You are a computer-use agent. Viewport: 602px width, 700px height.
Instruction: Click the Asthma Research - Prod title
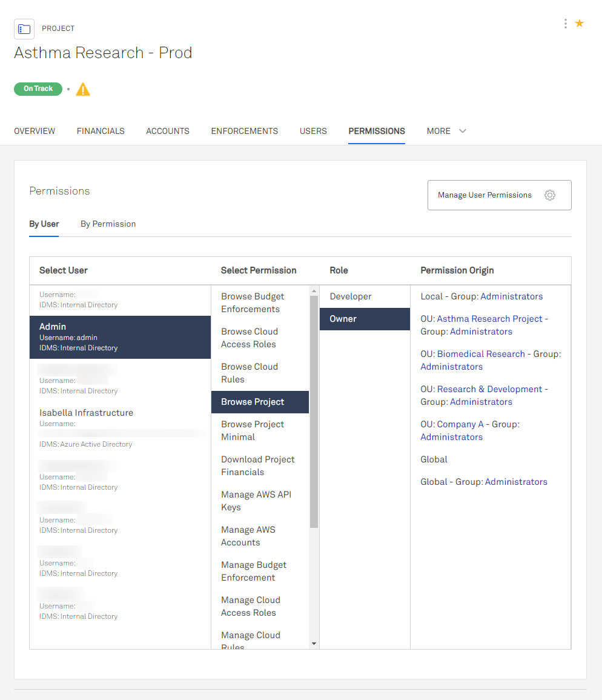tap(103, 53)
